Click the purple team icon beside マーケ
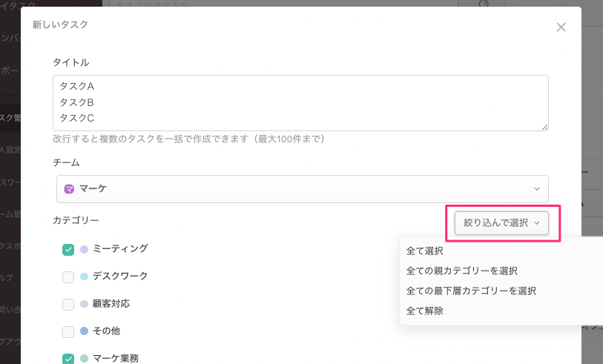The width and height of the screenshot is (603, 364). 69,189
